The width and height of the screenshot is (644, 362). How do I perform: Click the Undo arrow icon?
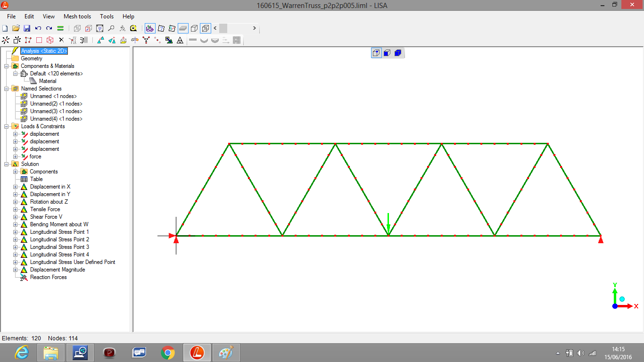coord(38,28)
